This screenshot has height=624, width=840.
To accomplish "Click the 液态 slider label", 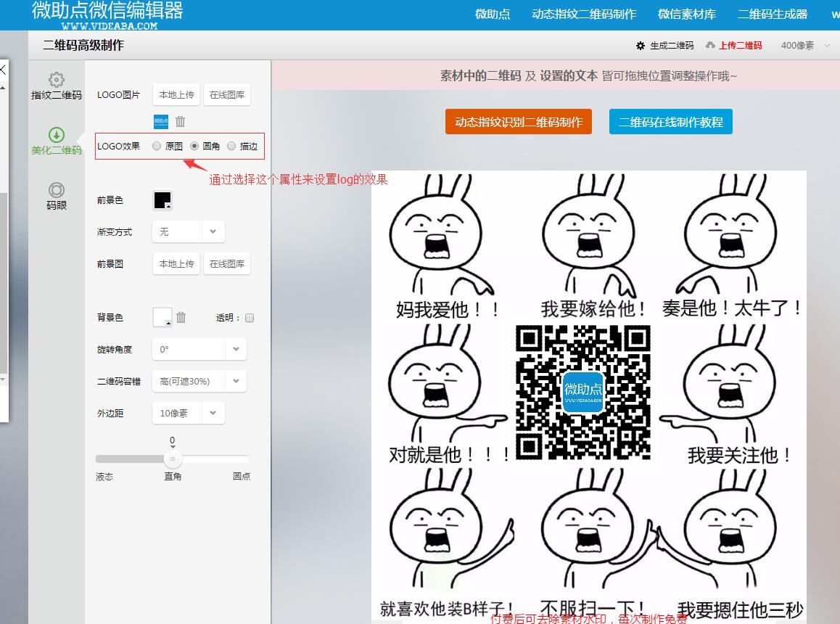I will coord(104,477).
